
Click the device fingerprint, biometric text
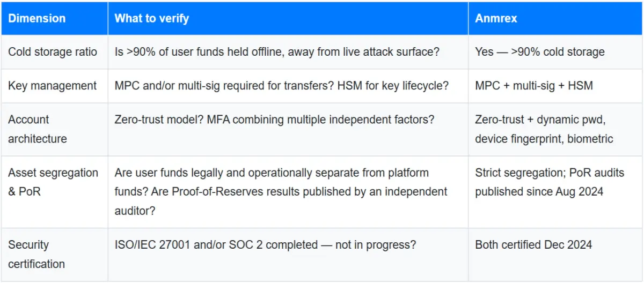click(x=544, y=139)
